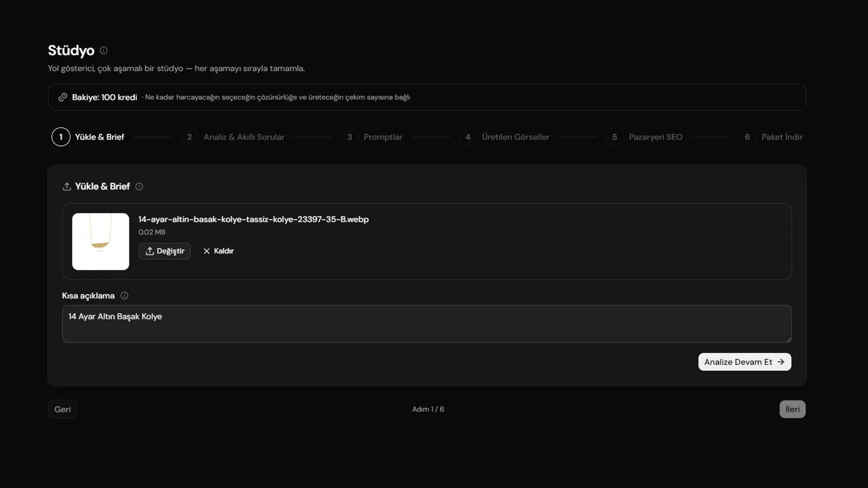Click the Geri button
The image size is (868, 488).
pyautogui.click(x=62, y=409)
